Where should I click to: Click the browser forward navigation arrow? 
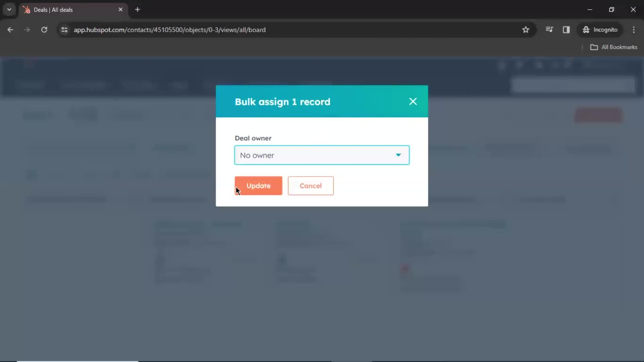tap(27, 29)
